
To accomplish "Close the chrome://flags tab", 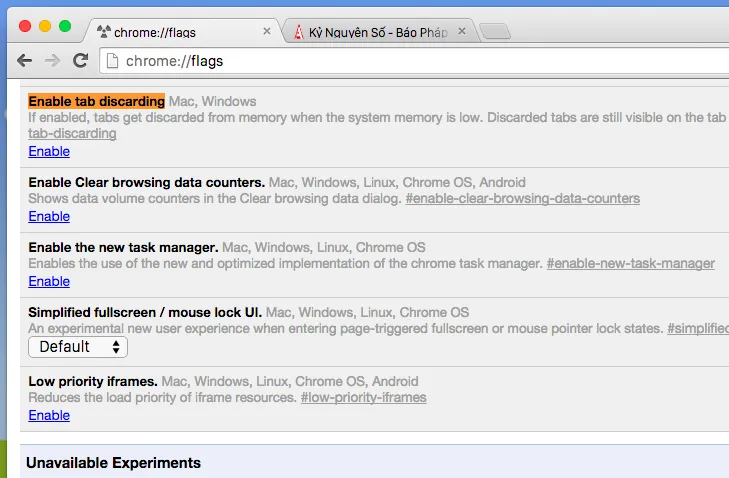I will pos(267,31).
